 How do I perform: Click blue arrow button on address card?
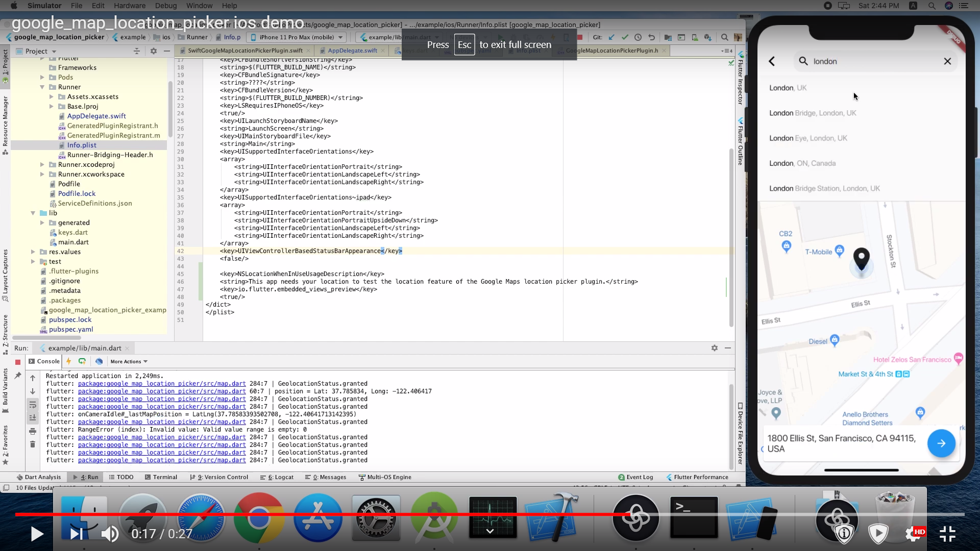(941, 443)
